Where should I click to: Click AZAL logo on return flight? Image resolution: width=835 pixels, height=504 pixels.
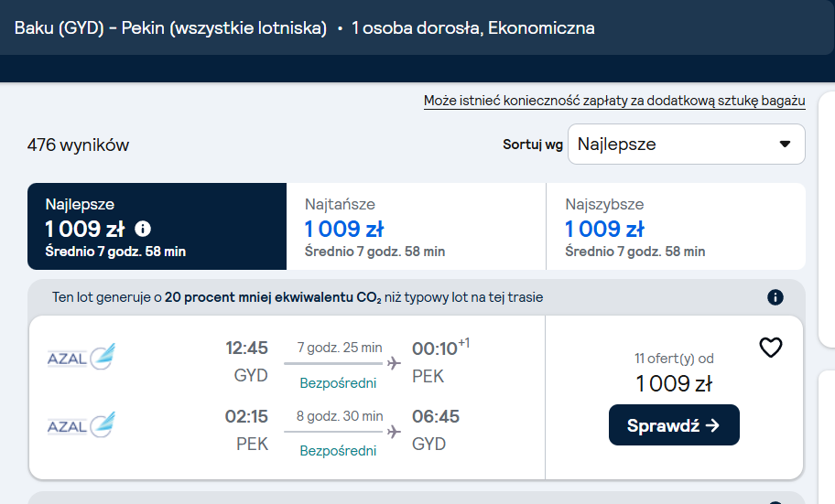(x=81, y=424)
